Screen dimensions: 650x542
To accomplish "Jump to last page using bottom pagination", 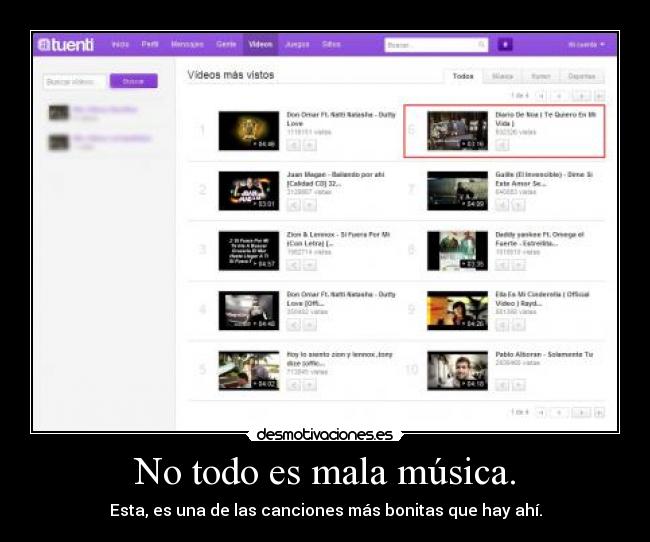I will pos(599,413).
